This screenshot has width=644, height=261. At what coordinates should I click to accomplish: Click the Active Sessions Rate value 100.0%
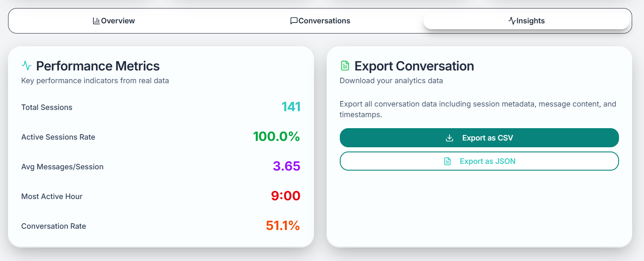[x=276, y=137]
